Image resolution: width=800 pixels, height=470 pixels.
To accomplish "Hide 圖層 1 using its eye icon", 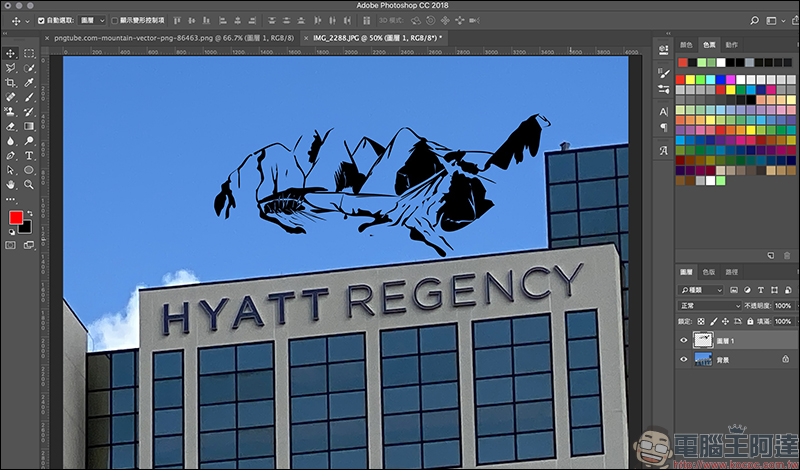I will (685, 340).
